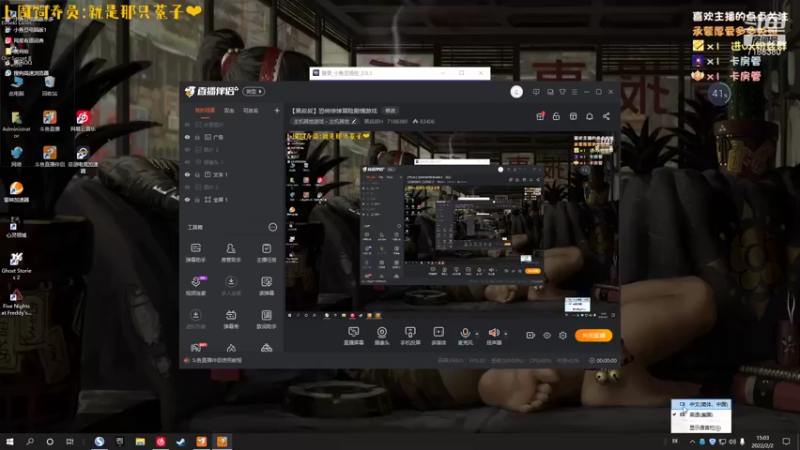Open Steam from the taskbar
The width and height of the screenshot is (800, 450).
[181, 441]
